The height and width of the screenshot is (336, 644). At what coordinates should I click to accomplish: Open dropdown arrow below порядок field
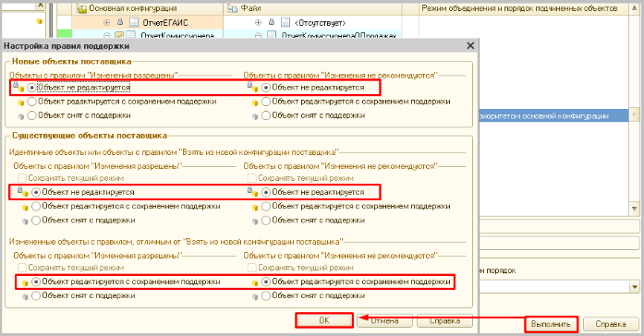[635, 287]
